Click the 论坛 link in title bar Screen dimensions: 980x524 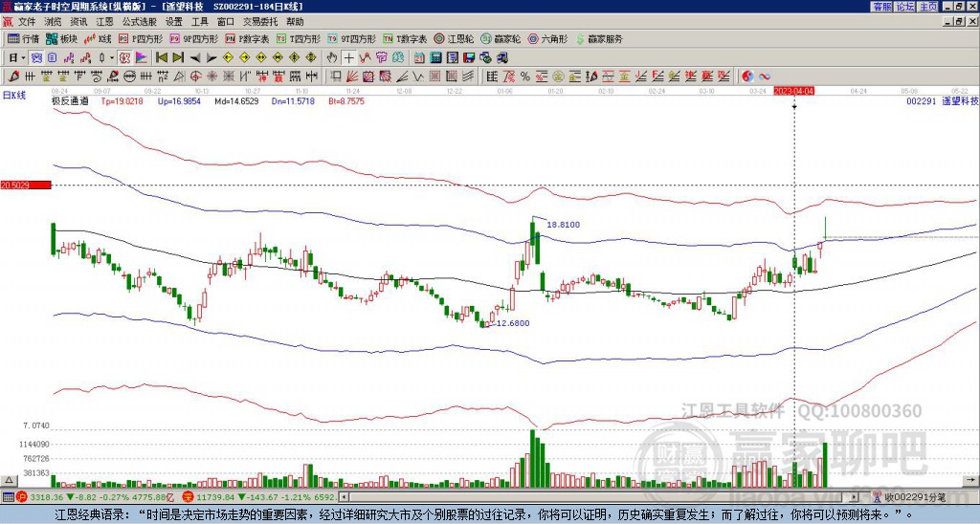pyautogui.click(x=905, y=7)
